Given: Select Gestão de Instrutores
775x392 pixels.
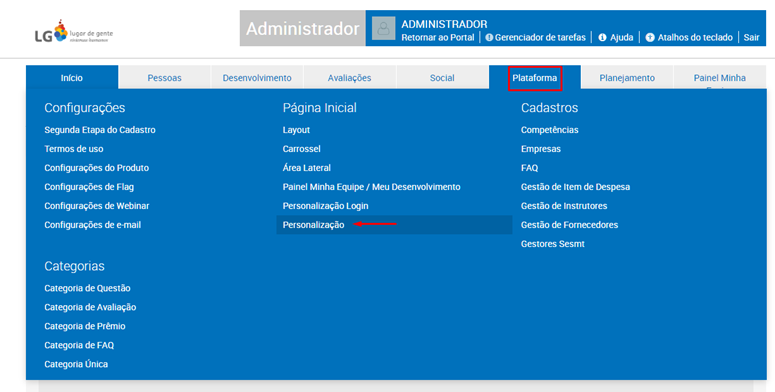Looking at the screenshot, I should click(564, 206).
